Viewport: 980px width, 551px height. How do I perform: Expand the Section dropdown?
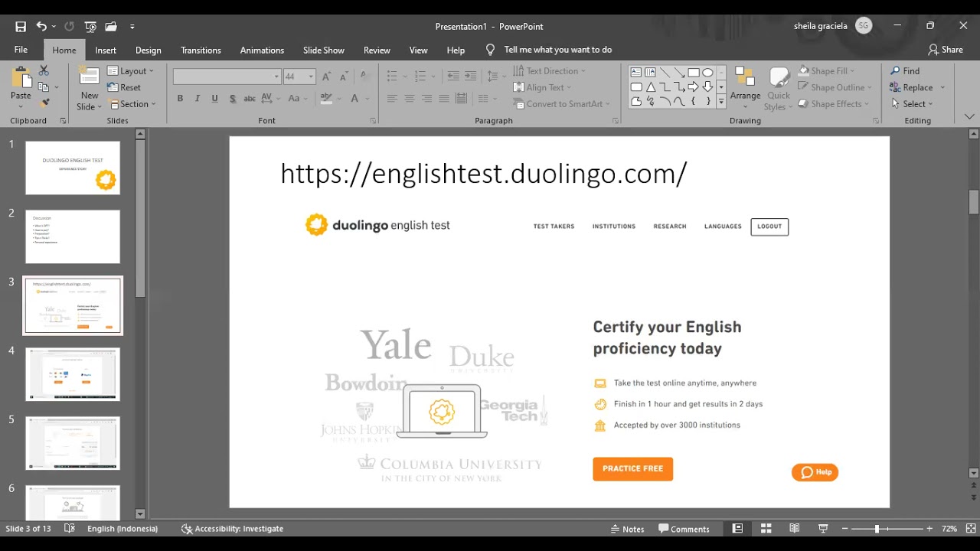click(x=132, y=104)
